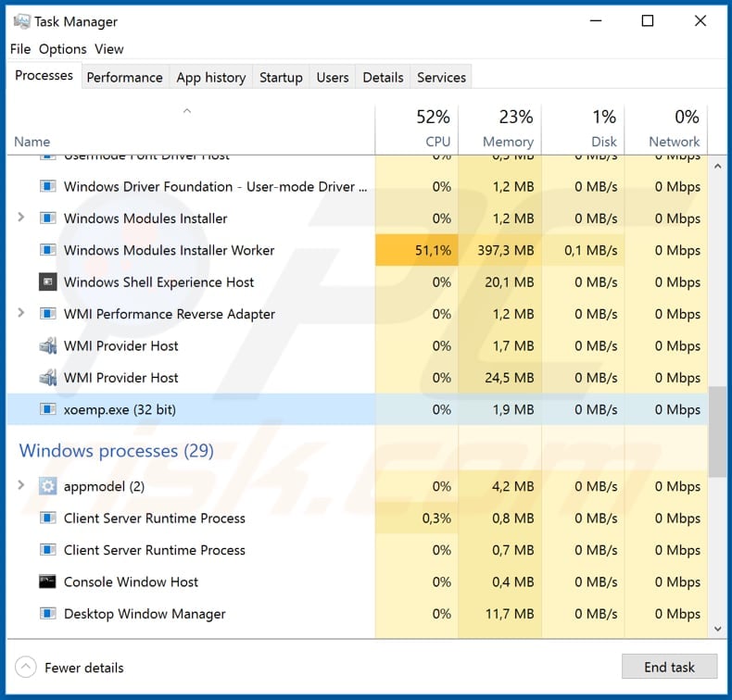
Task: Click the 397,3 MB memory value cell
Action: click(500, 250)
